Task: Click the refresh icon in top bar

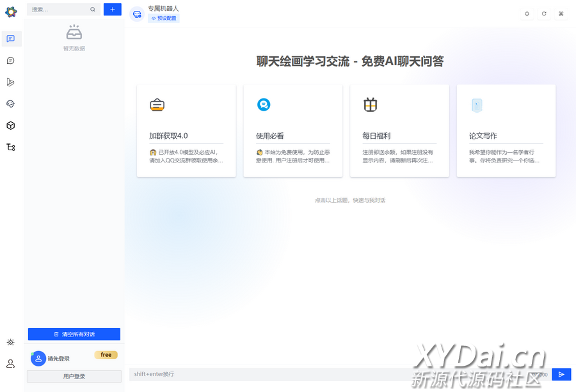Action: (x=544, y=14)
